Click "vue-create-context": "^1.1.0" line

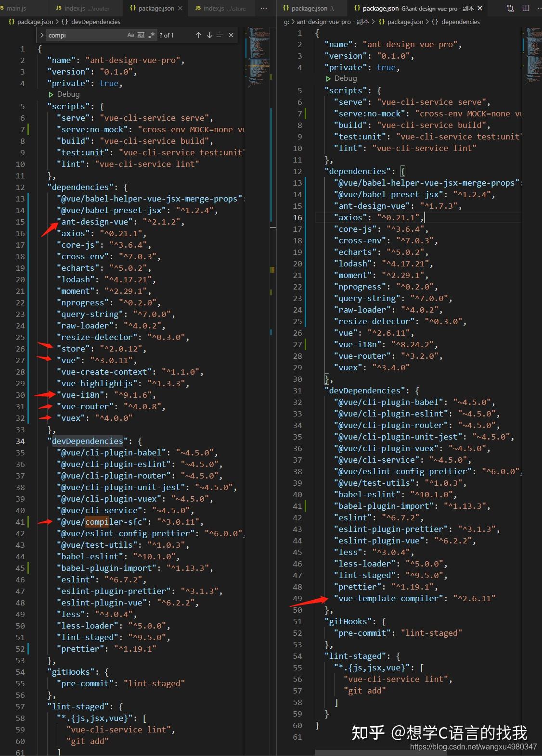coord(130,372)
